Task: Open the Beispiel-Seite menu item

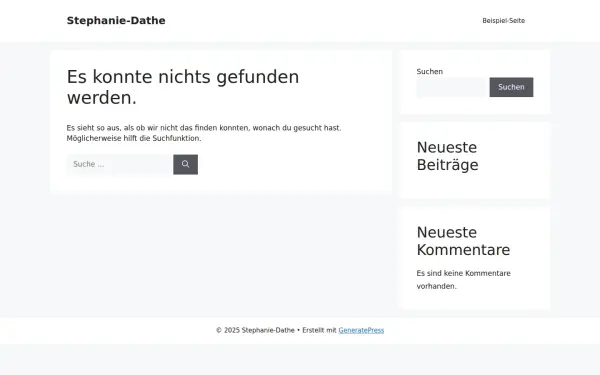Action: coord(503,21)
